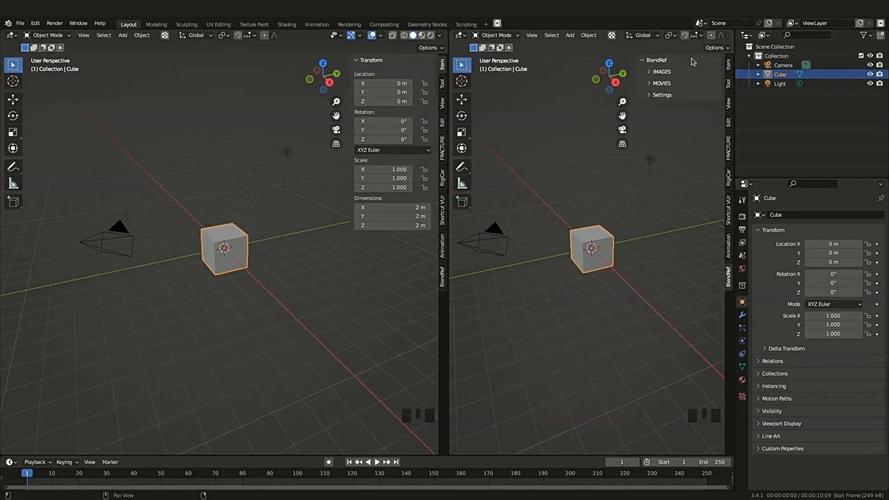Open Options popover in left viewport
The width and height of the screenshot is (889, 500).
[430, 48]
